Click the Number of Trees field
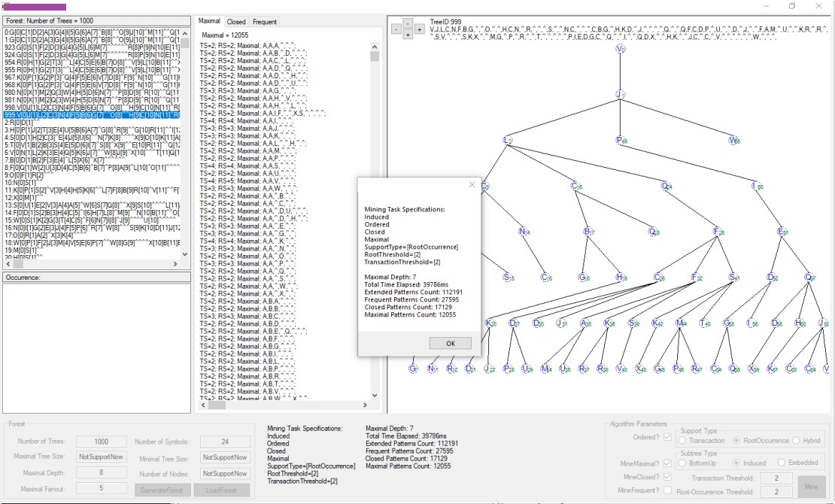 [101, 442]
